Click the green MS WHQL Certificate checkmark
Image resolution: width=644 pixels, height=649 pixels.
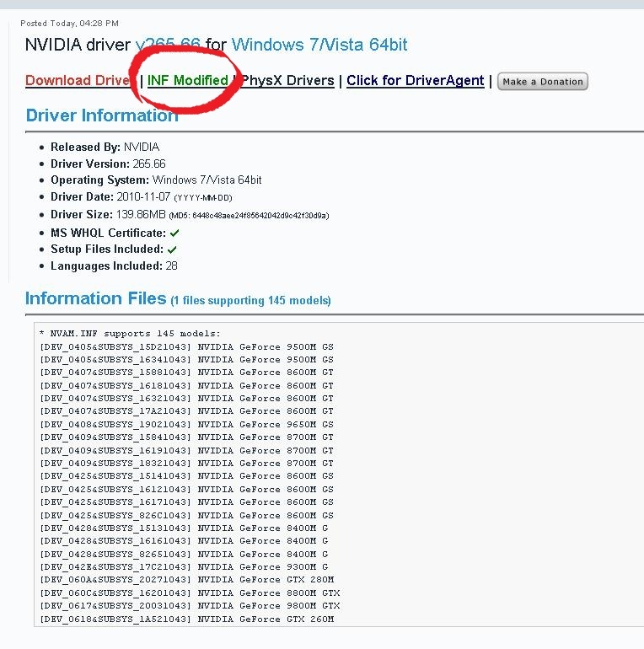coord(174,233)
